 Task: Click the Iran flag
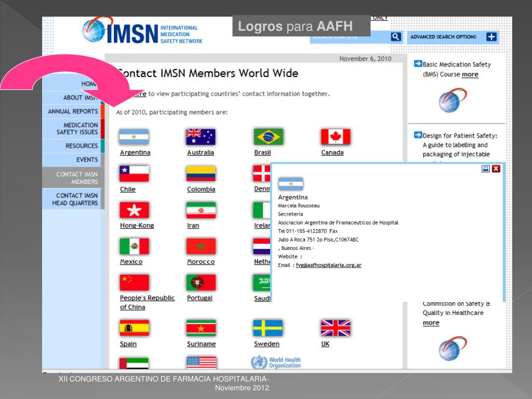pyautogui.click(x=201, y=210)
